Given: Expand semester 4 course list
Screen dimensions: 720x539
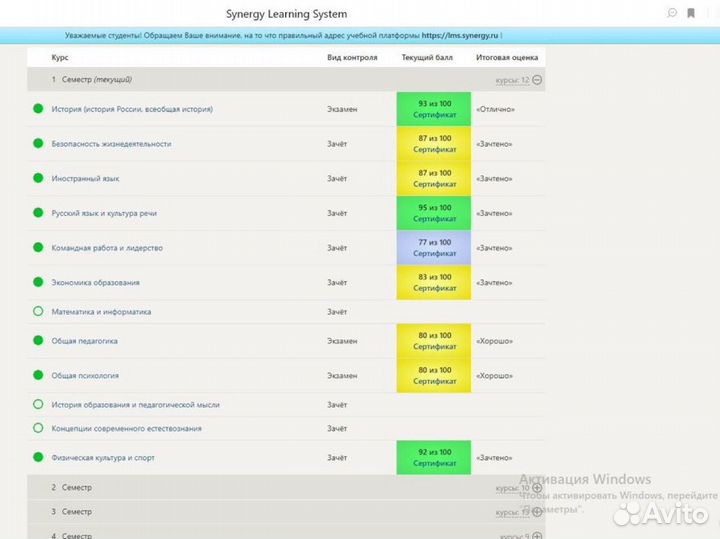Looking at the screenshot, I should tap(537, 535).
